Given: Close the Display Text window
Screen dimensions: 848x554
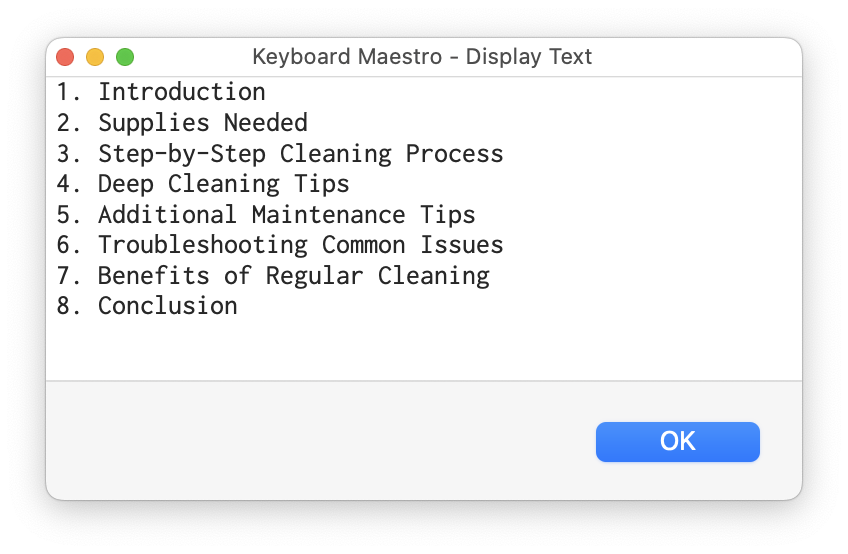Looking at the screenshot, I should (x=65, y=57).
